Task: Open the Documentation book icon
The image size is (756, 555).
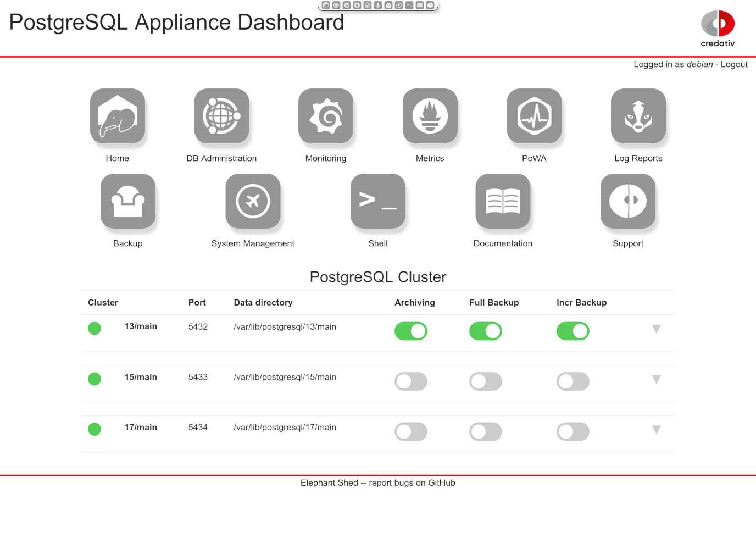Action: [x=503, y=201]
